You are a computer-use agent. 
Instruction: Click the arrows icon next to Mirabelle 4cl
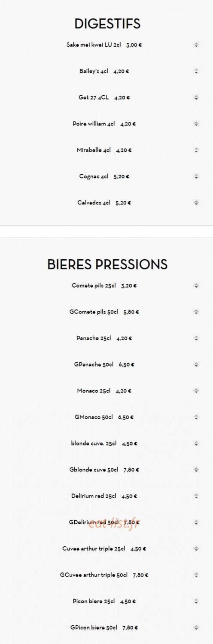(x=196, y=150)
